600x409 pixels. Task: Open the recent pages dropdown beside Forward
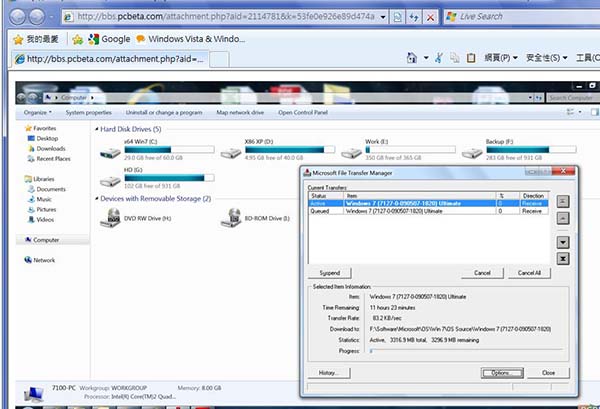(51, 17)
